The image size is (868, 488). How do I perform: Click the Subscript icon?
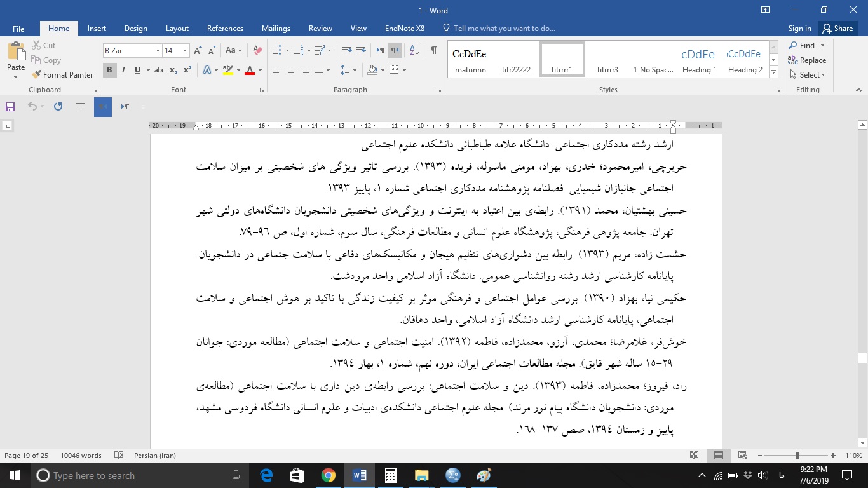point(172,70)
